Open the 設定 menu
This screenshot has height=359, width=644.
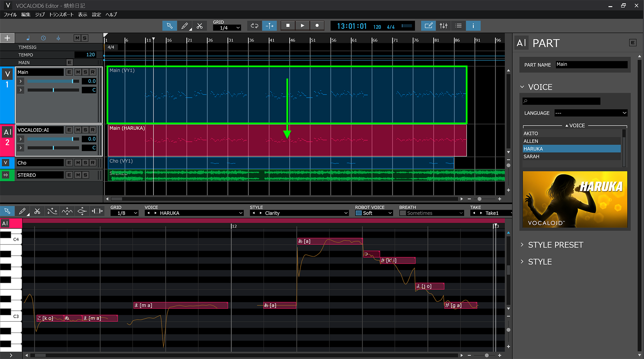coord(96,14)
